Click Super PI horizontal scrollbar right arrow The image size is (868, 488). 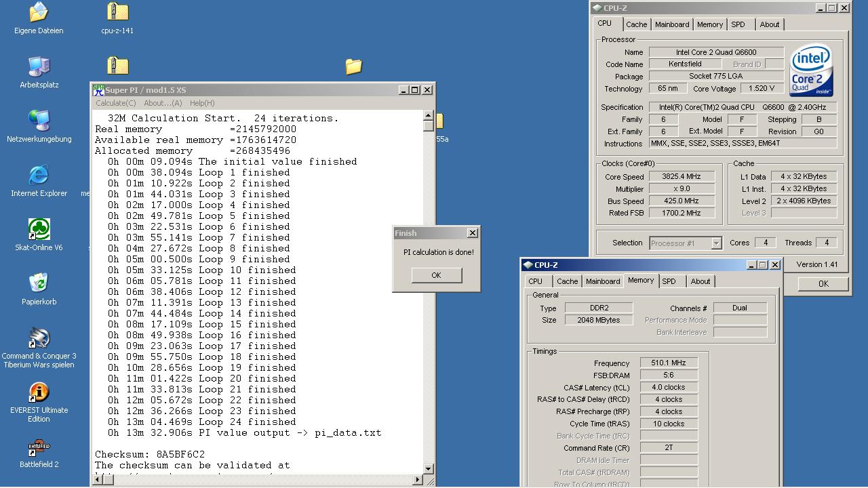point(418,480)
